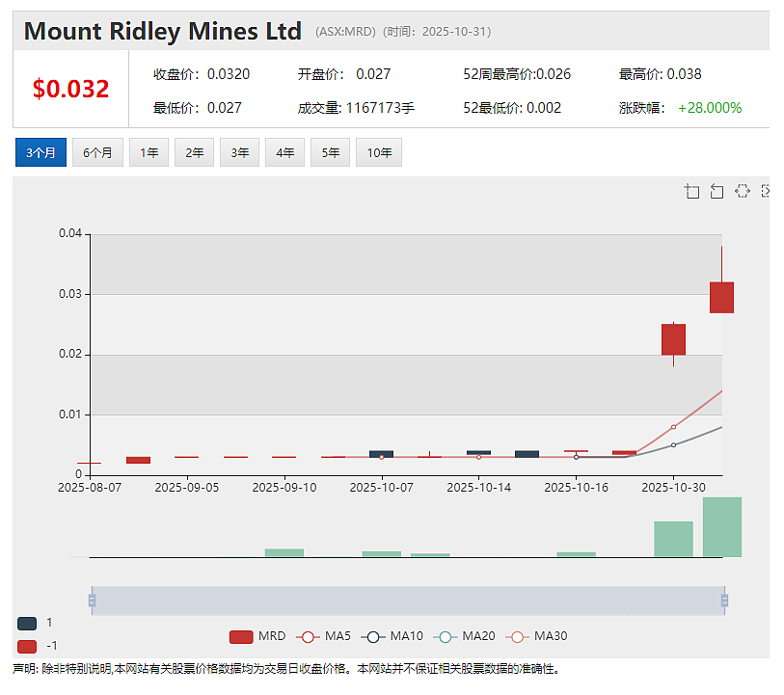Click the green +28.000% change value
The height and width of the screenshot is (695, 784).
click(x=710, y=108)
